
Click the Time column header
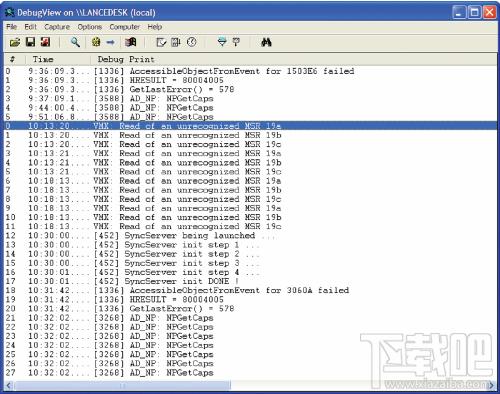(58, 60)
